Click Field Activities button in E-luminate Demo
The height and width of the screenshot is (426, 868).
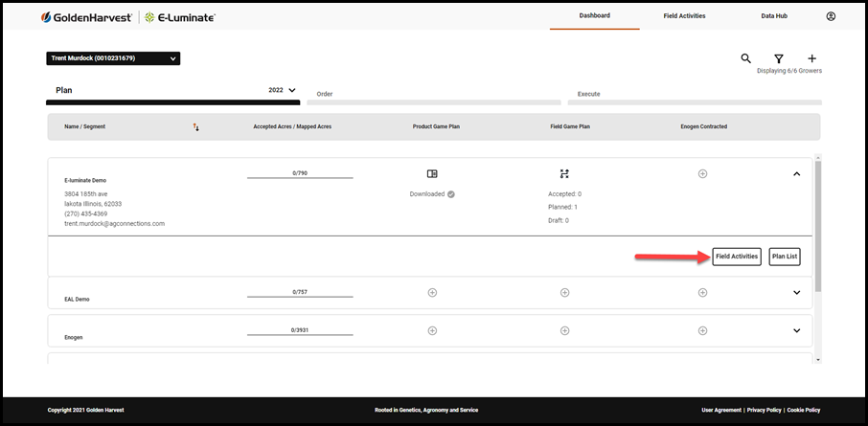(x=737, y=257)
